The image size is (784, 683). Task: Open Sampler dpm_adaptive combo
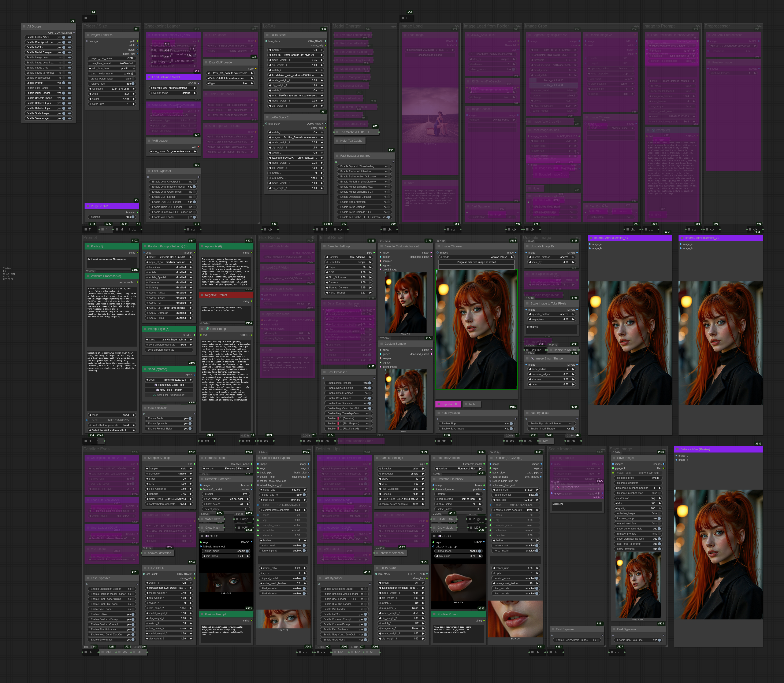[x=349, y=257]
